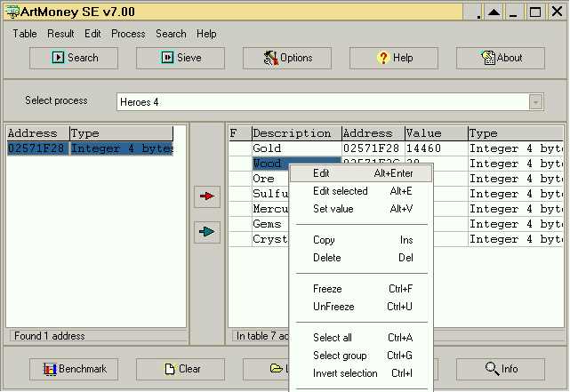Click Gold row address 02571F28 in table
The width and height of the screenshot is (570, 392).
(x=373, y=148)
